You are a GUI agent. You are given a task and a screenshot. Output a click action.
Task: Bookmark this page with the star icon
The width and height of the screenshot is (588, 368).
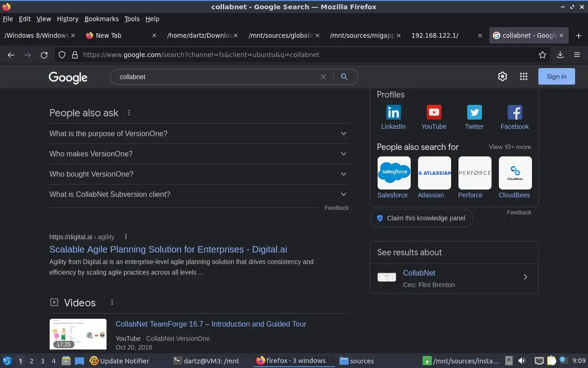pos(543,55)
